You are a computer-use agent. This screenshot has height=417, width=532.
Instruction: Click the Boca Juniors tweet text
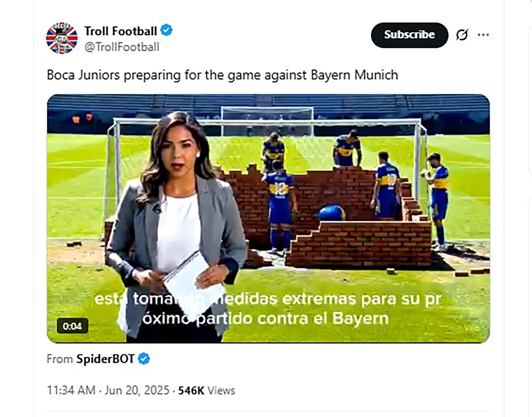pyautogui.click(x=222, y=75)
